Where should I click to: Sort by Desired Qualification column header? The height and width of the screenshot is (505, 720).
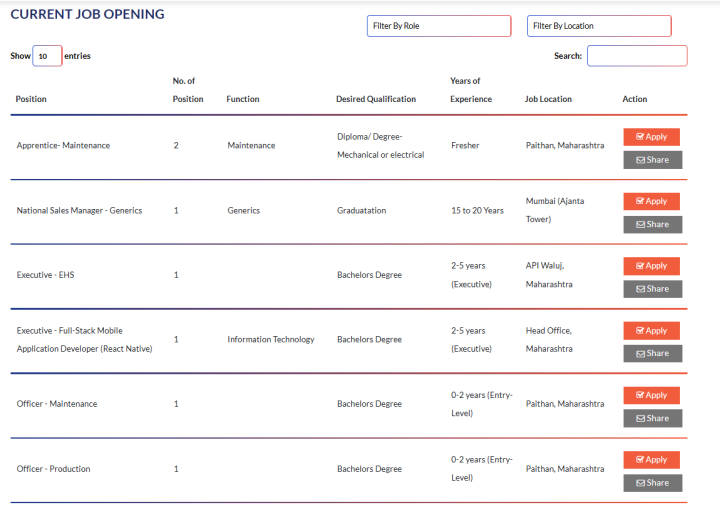(x=376, y=99)
